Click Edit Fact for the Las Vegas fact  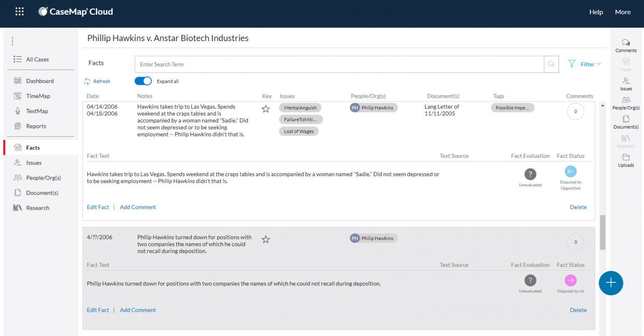pos(98,207)
